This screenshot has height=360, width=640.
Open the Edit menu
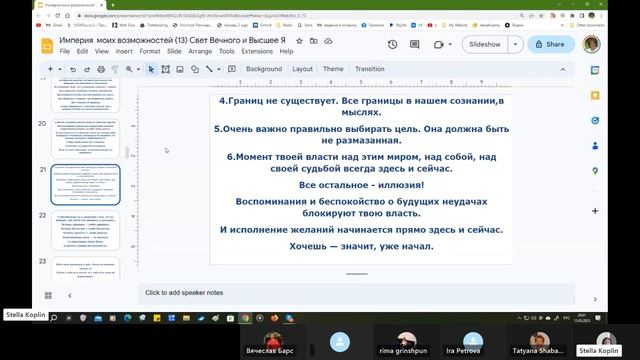pyautogui.click(x=82, y=51)
